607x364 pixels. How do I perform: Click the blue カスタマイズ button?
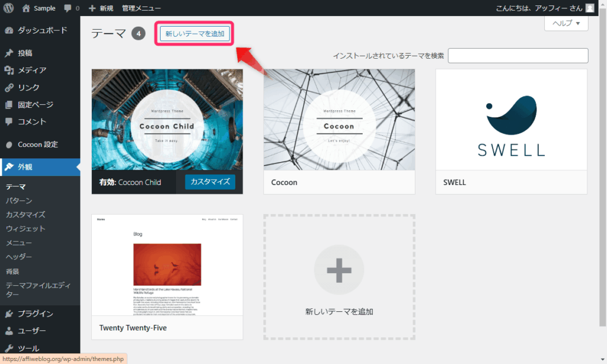[x=210, y=182]
